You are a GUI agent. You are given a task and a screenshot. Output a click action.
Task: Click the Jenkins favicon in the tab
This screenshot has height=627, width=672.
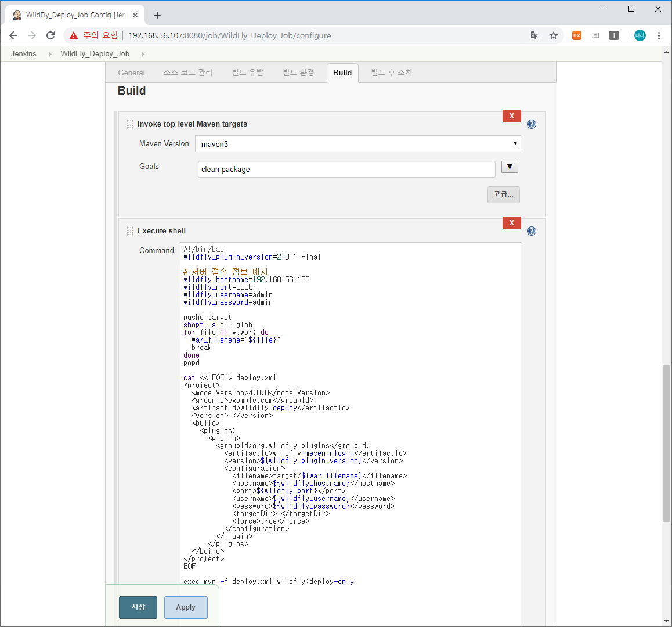17,15
